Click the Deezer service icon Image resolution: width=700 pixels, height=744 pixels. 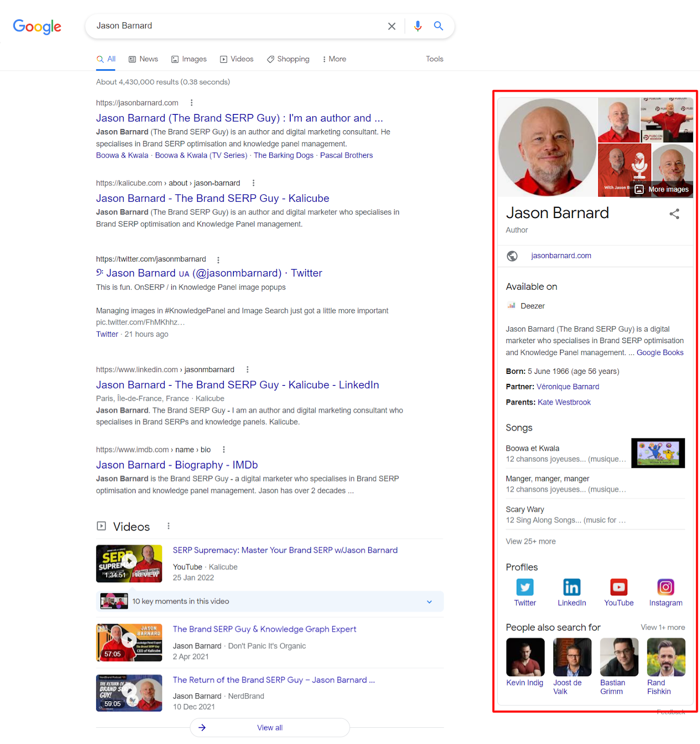tap(512, 306)
